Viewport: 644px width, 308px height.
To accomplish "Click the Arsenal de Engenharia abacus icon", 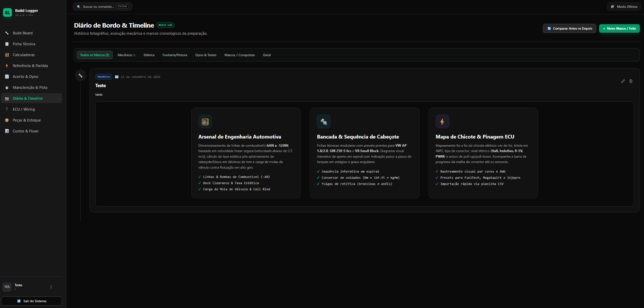I will pos(205,121).
